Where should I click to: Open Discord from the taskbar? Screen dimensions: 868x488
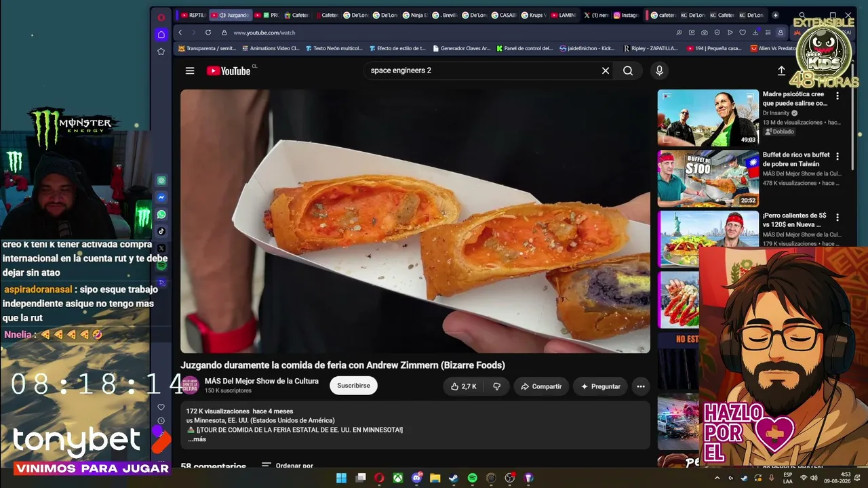[x=416, y=478]
